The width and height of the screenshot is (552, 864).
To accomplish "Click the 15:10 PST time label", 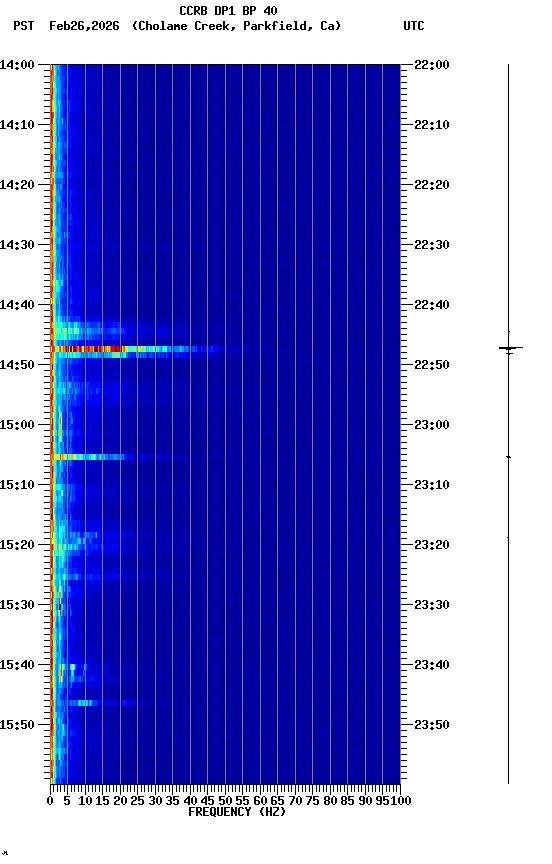I will [17, 485].
